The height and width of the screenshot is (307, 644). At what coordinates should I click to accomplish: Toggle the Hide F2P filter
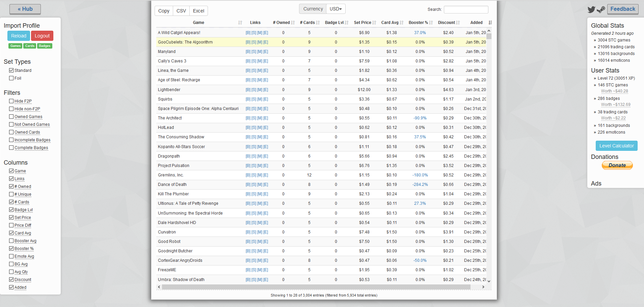11,101
